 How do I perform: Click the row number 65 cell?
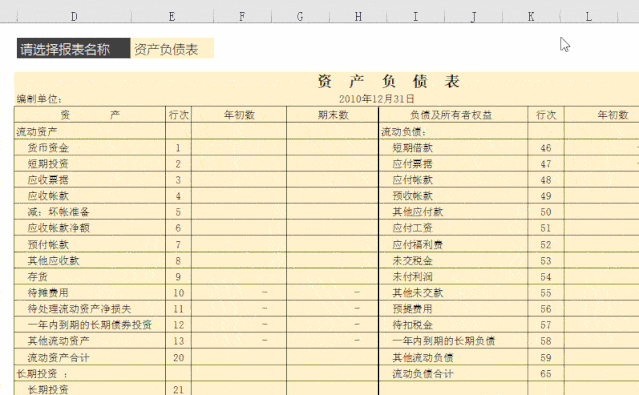546,373
